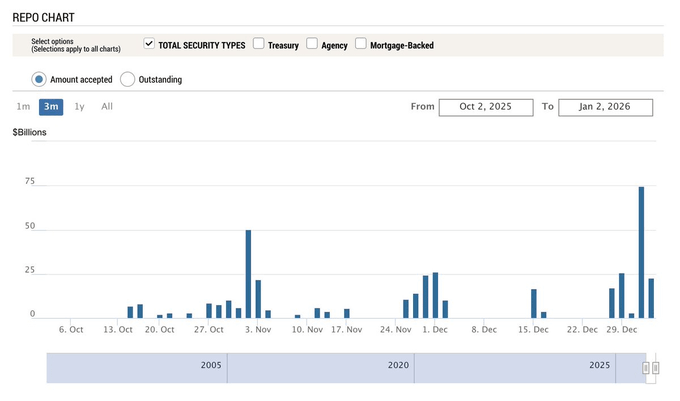Check the Treasury checkbox
The image size is (680, 401).
(259, 44)
